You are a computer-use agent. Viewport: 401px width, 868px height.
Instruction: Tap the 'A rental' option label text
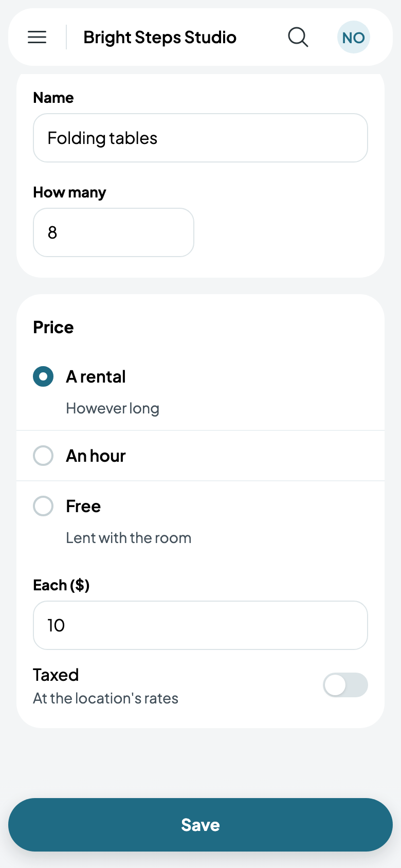[x=96, y=376]
